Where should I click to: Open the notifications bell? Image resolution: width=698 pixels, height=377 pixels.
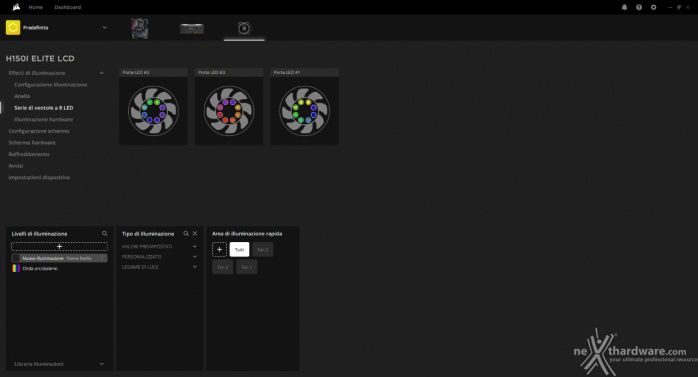pyautogui.click(x=625, y=7)
